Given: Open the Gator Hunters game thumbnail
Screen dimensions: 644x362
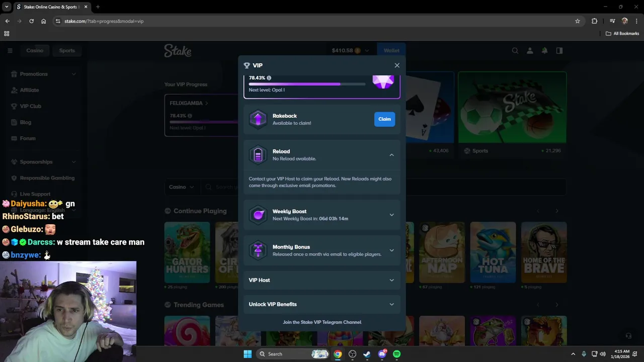Looking at the screenshot, I should 187,252.
